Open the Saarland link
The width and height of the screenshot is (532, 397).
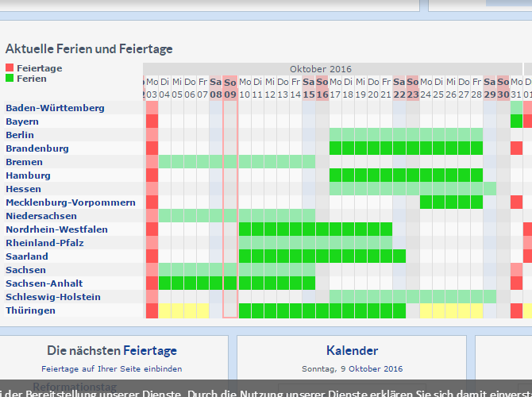[27, 256]
